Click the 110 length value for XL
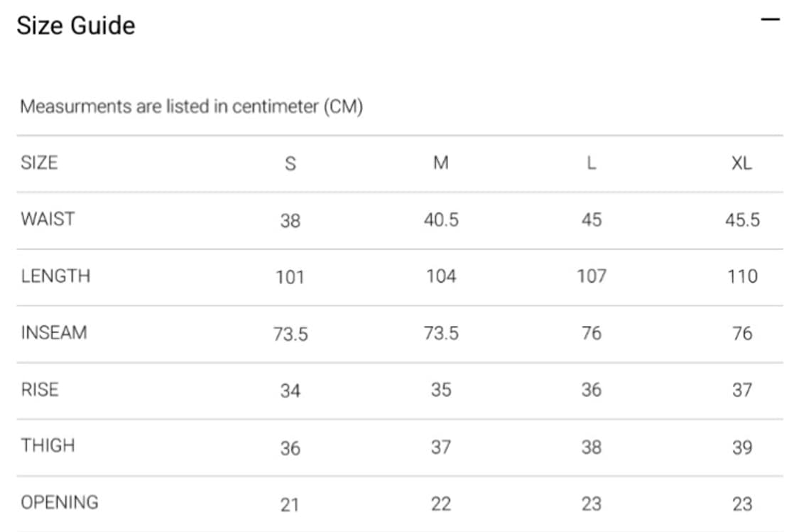 (742, 276)
